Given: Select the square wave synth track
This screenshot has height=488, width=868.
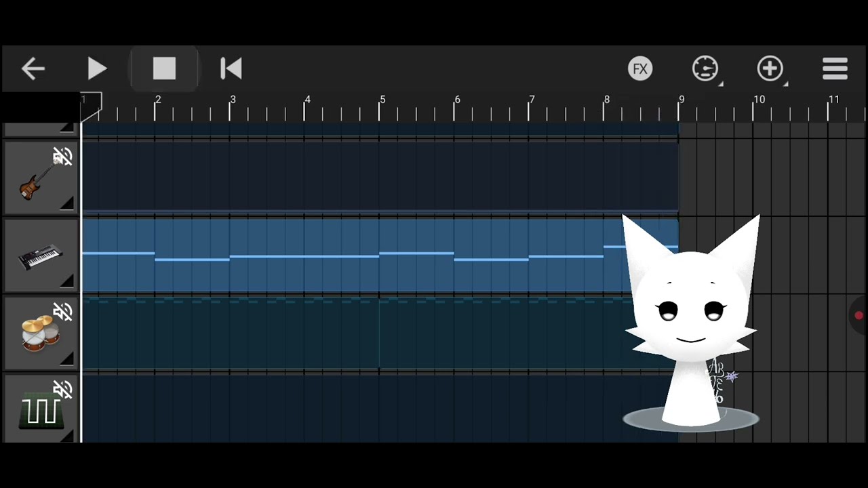Looking at the screenshot, I should (x=39, y=411).
